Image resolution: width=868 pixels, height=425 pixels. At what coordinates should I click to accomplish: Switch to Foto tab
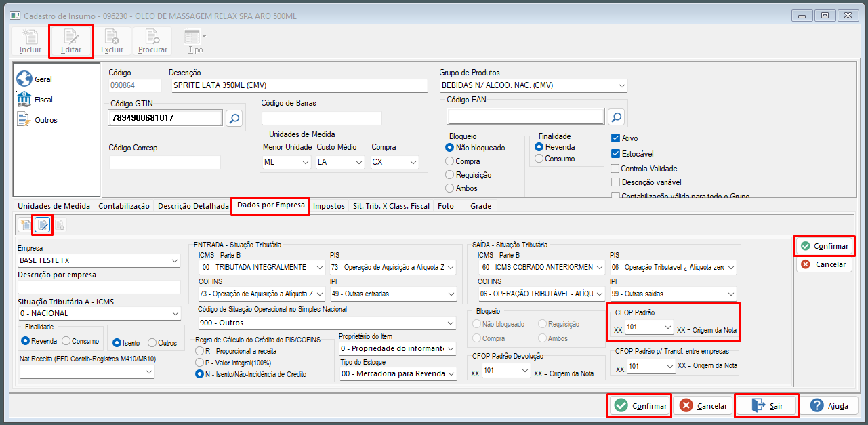click(446, 206)
